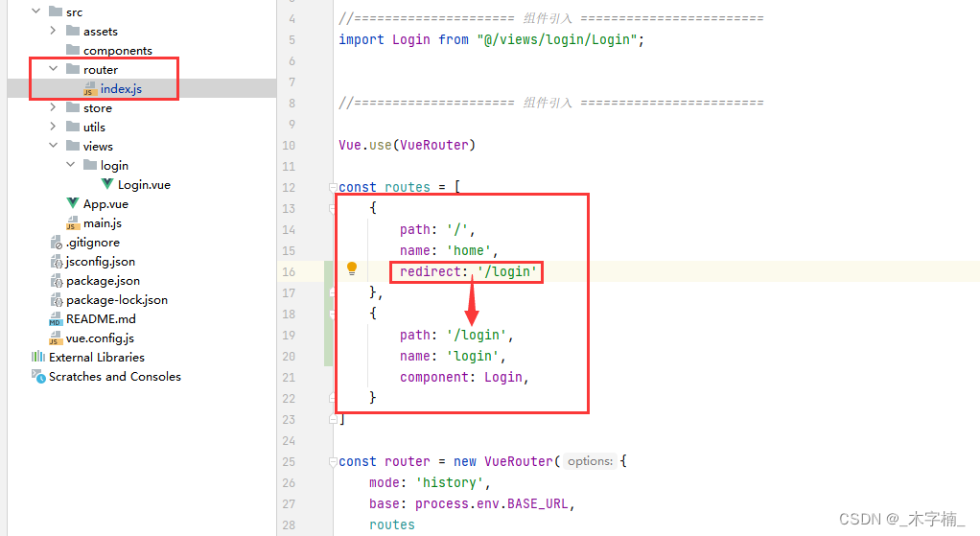Expand the assets folder chevron

coord(53,30)
